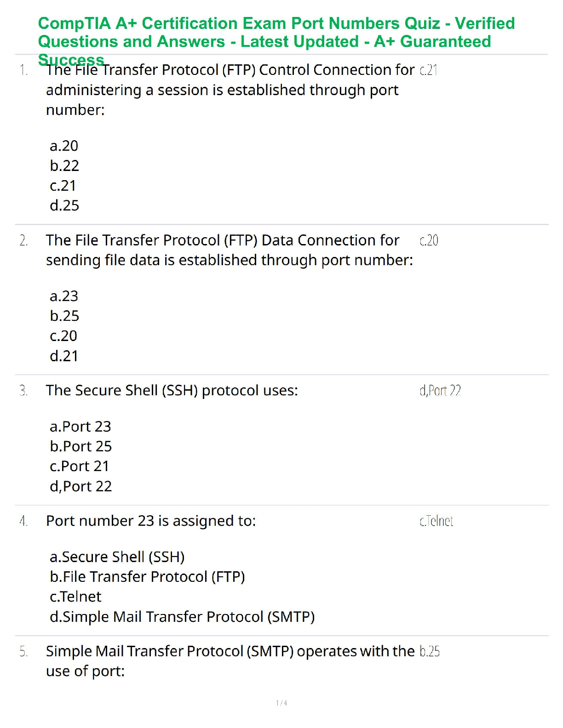Viewport: 563px width, 728px height.
Task: Pick option d.Simple Mail Transfer Protocol (SMTP)
Action: click(182, 616)
